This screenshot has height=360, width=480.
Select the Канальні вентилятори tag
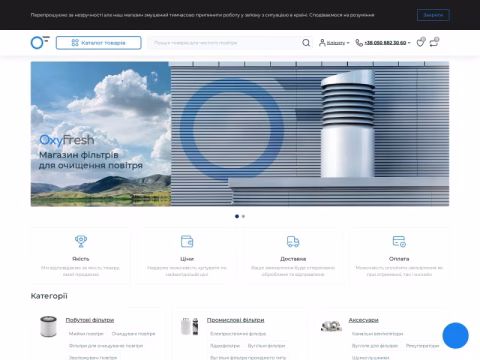click(377, 334)
